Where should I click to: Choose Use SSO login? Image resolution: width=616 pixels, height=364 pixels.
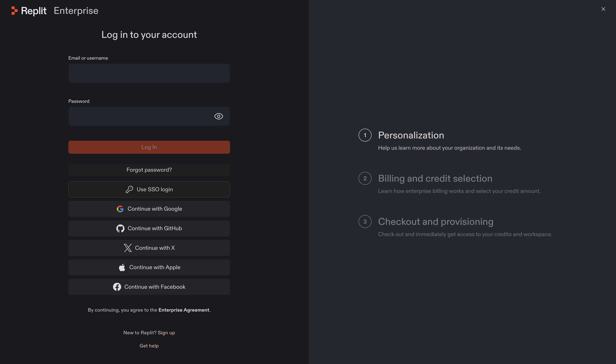click(x=149, y=189)
